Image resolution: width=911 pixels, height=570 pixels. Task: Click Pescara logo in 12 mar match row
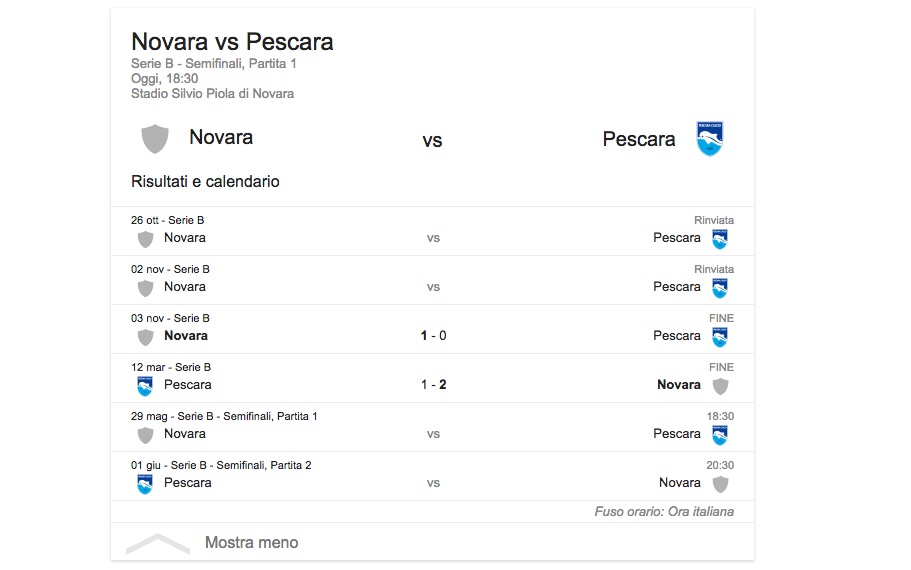click(145, 386)
